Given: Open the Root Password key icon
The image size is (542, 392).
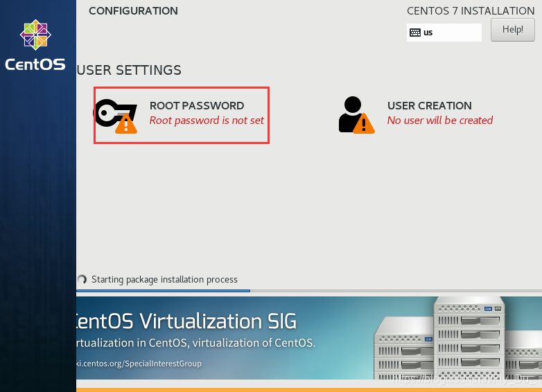Looking at the screenshot, I should pos(116,116).
